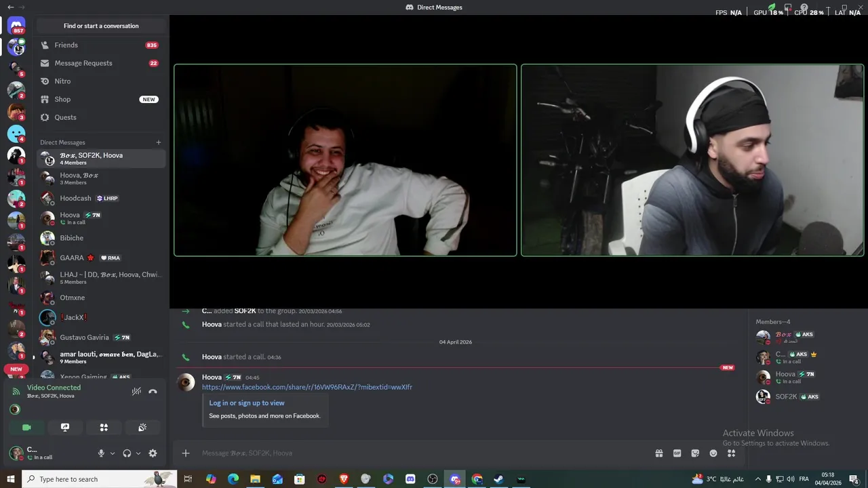Open the Friends tab
The height and width of the screenshot is (488, 868).
click(101, 45)
